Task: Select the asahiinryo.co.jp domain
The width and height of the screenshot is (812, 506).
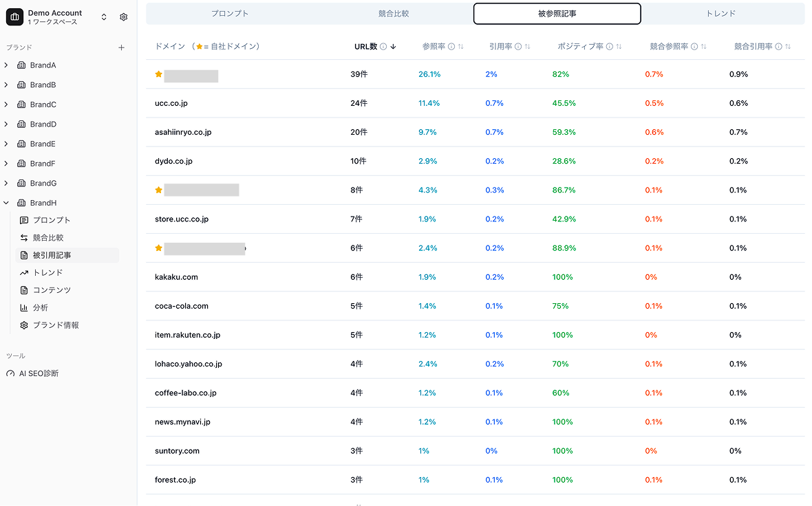Action: [183, 133]
